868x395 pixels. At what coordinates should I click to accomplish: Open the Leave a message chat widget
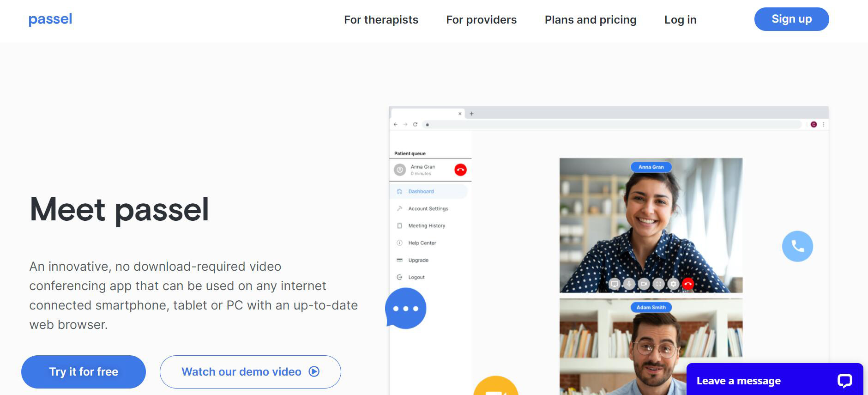tap(775, 380)
